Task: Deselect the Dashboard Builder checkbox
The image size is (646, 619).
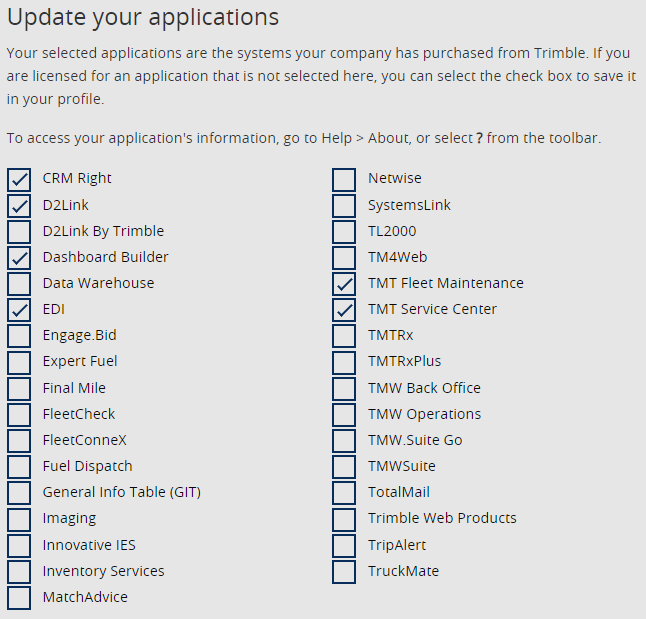Action: (x=19, y=257)
